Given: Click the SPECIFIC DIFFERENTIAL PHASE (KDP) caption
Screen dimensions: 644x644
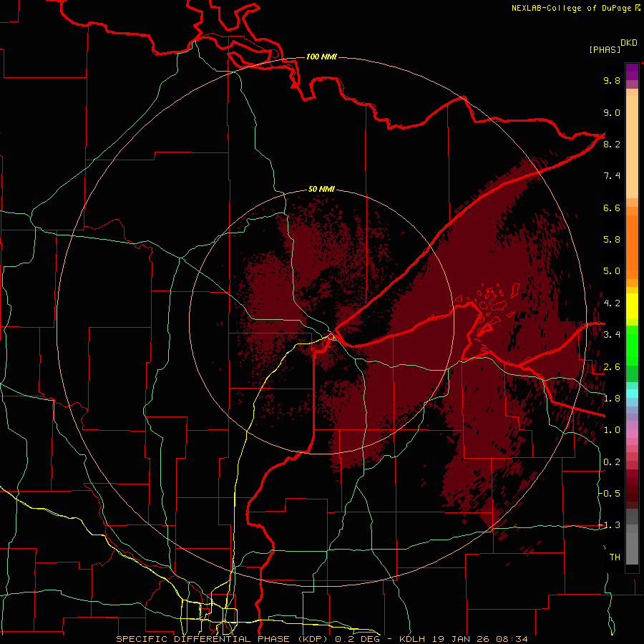Looking at the screenshot, I should [x=223, y=639].
